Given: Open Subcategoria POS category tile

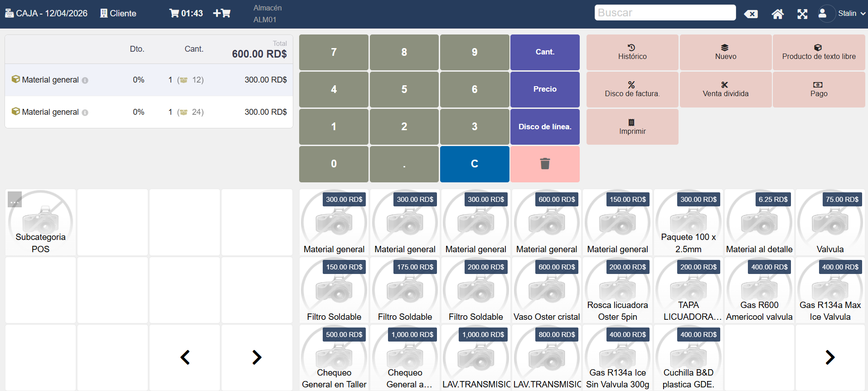Looking at the screenshot, I should [x=40, y=222].
